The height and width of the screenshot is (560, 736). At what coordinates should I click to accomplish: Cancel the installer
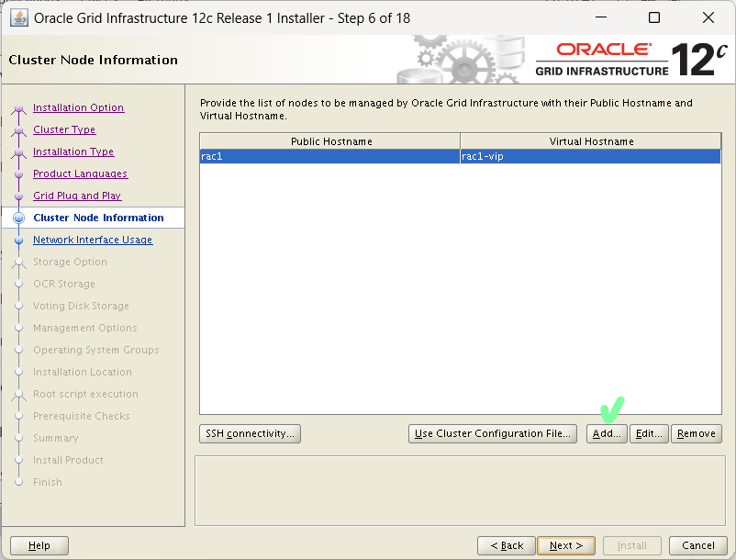click(698, 545)
